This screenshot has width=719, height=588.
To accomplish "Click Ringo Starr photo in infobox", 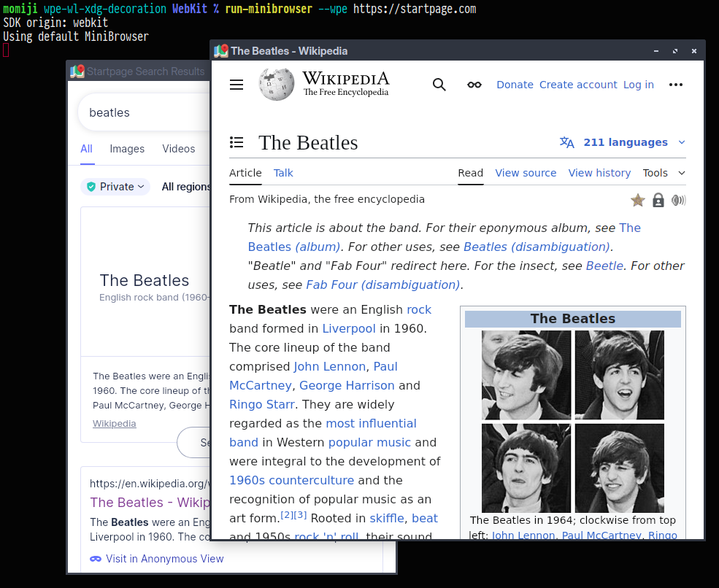I will click(x=620, y=468).
